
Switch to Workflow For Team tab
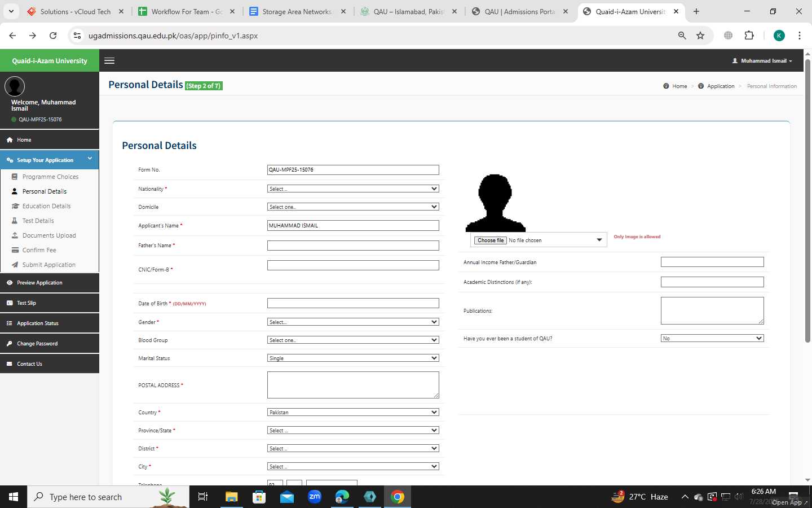click(187, 11)
